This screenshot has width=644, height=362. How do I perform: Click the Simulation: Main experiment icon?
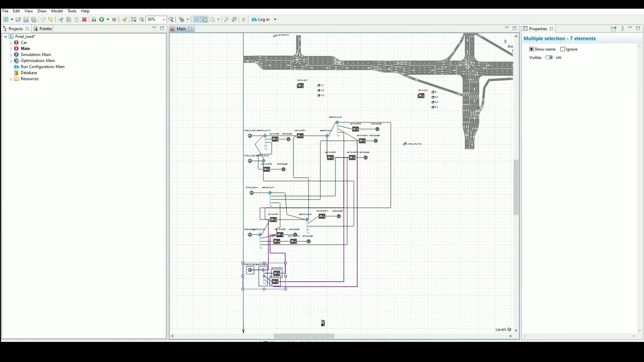coord(16,55)
